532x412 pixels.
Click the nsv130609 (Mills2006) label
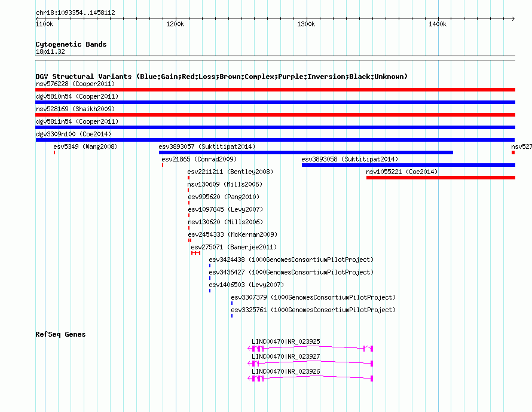click(x=225, y=184)
